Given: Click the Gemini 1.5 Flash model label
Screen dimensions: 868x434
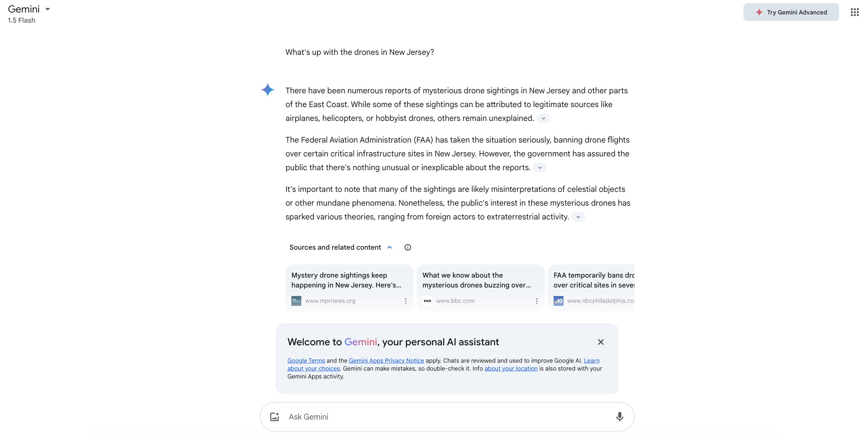Looking at the screenshot, I should (x=22, y=20).
